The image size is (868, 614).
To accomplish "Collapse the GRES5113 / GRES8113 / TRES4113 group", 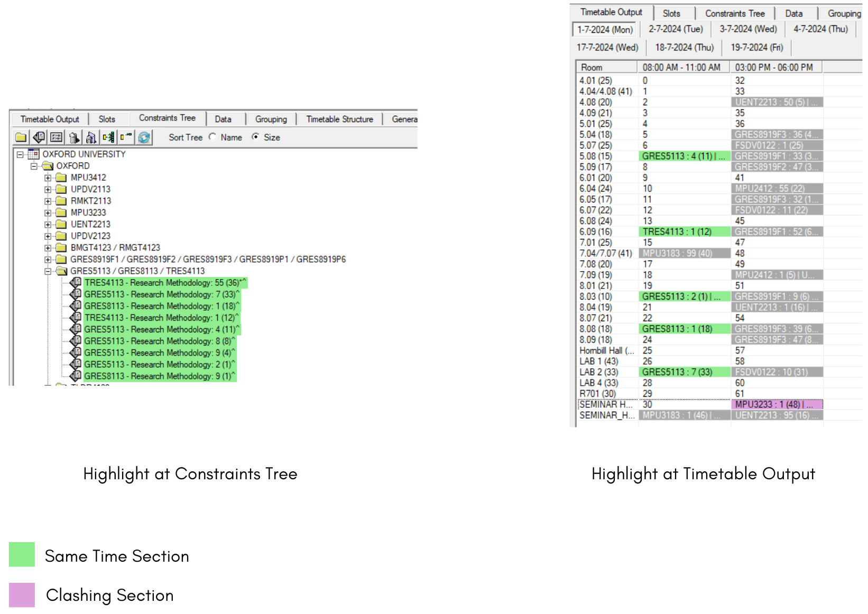I will tap(48, 271).
